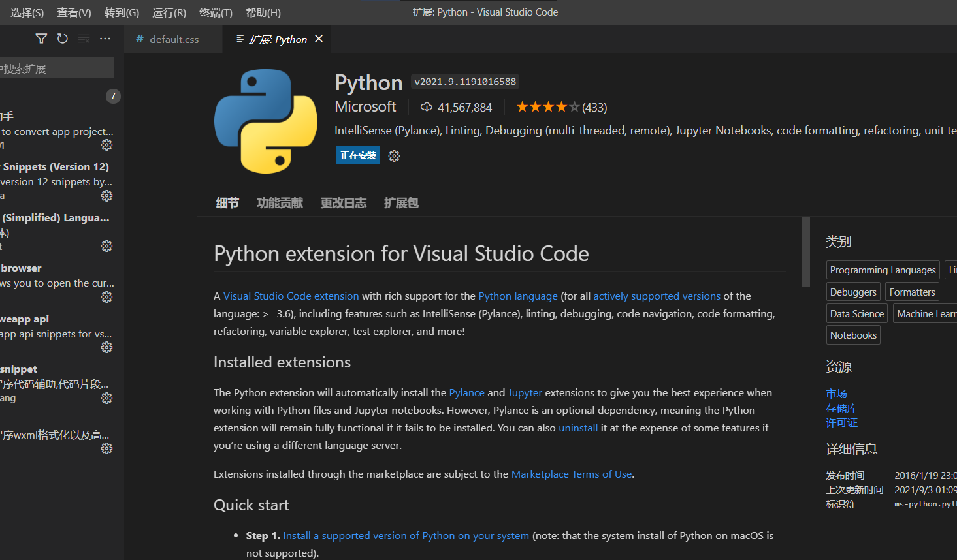Close the 扩展 Python tab
This screenshot has width=957, height=560.
[319, 39]
